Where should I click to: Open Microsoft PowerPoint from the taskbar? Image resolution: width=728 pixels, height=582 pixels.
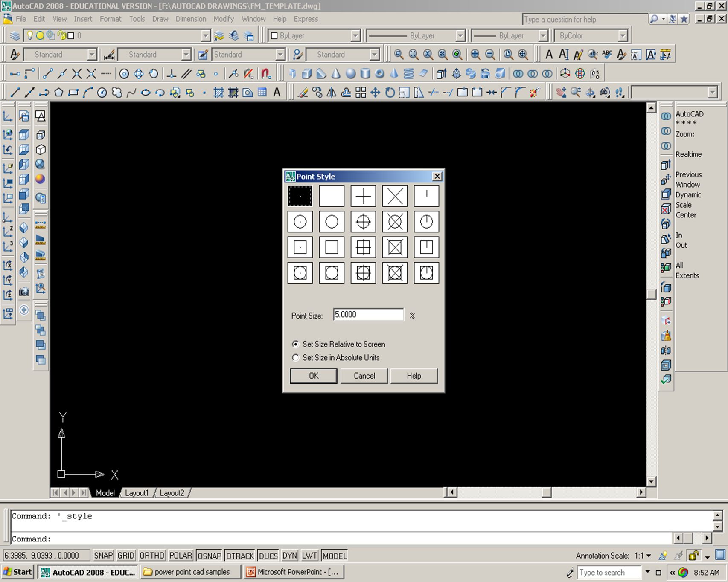point(293,572)
